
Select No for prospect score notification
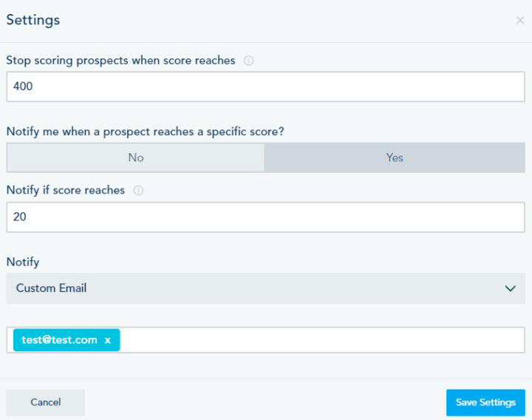135,157
